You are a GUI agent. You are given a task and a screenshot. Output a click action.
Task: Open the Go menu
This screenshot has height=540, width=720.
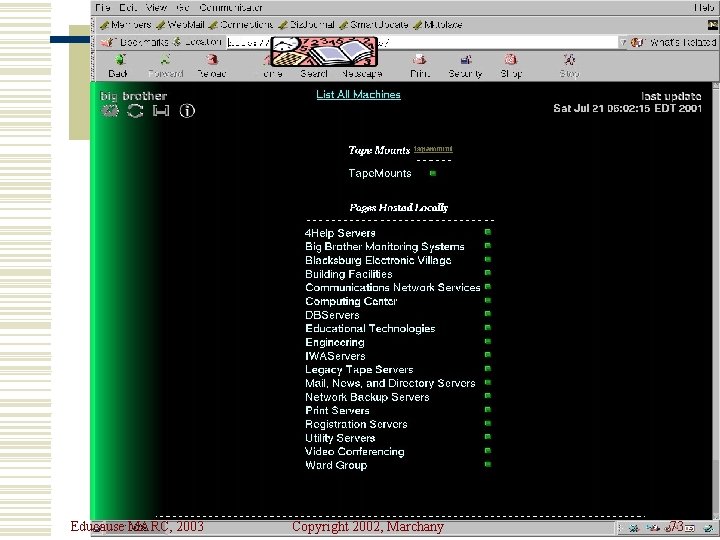point(183,7)
